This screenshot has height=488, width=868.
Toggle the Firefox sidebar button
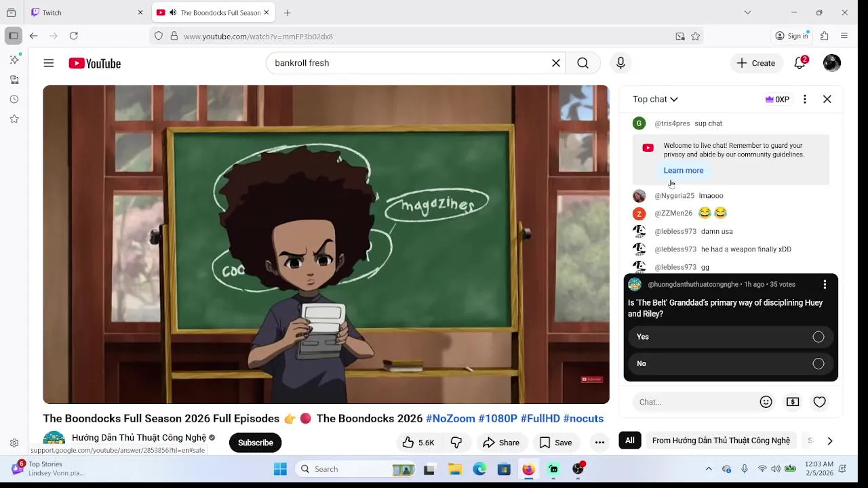click(14, 36)
